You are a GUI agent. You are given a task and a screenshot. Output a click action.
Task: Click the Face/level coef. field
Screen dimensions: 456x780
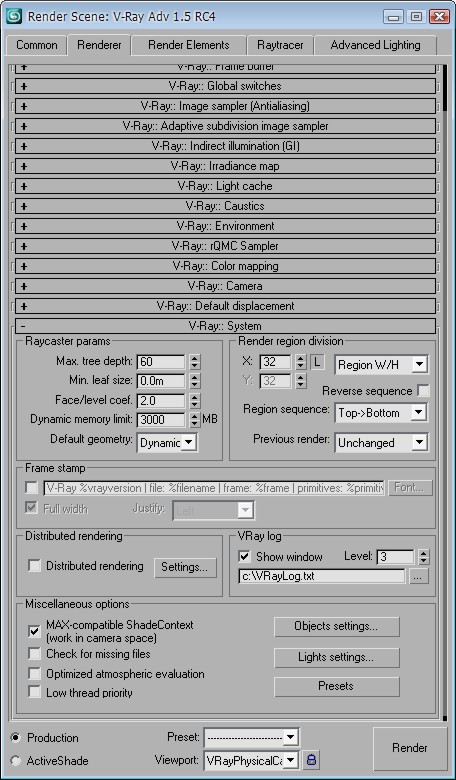pos(161,400)
